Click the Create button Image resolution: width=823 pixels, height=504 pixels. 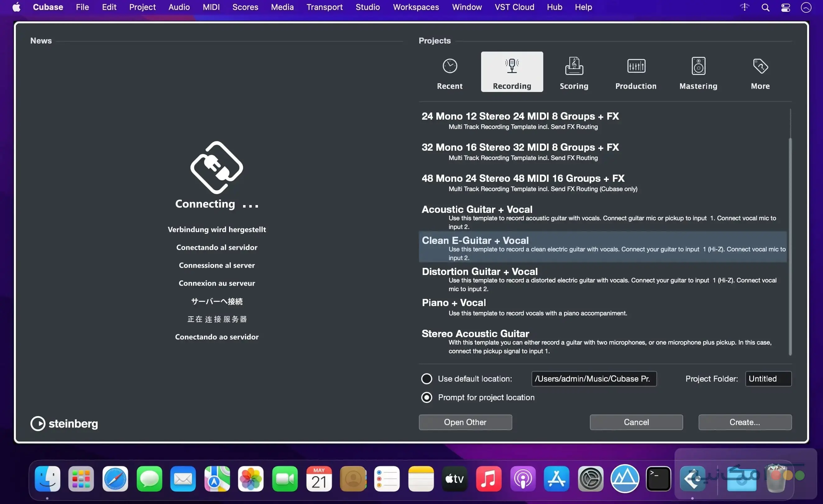tap(745, 422)
